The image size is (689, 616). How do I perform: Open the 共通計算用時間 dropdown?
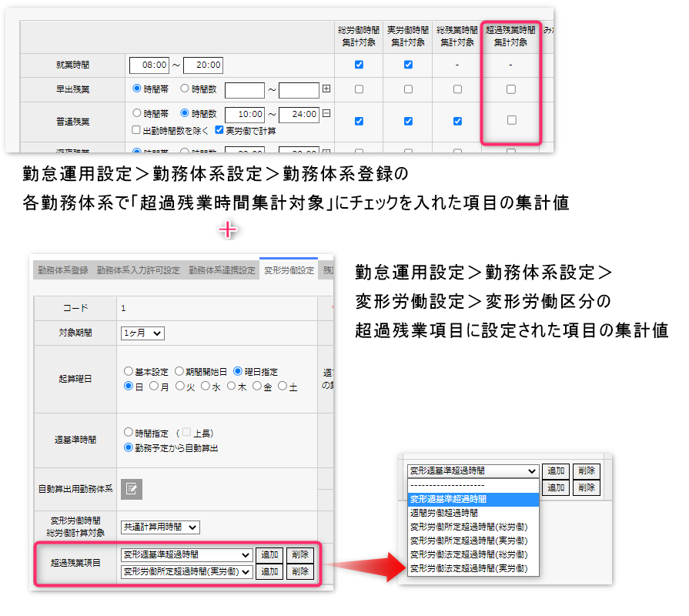[160, 527]
